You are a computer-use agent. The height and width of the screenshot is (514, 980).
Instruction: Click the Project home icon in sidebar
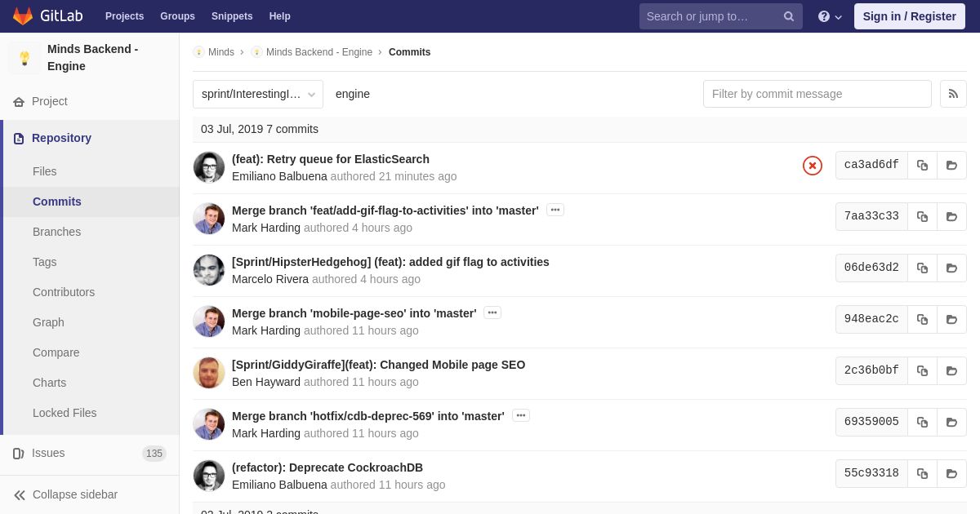pyautogui.click(x=19, y=102)
